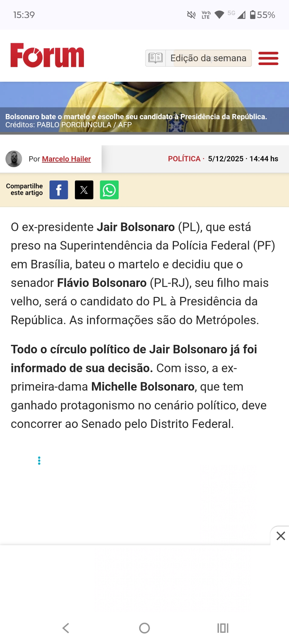Image resolution: width=289 pixels, height=644 pixels.
Task: Tap the 15:39 status bar clock
Action: (x=24, y=15)
